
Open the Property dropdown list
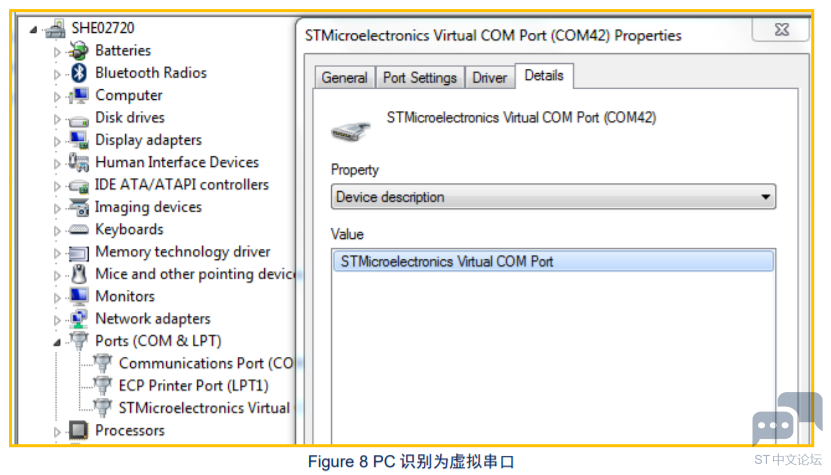pos(553,197)
